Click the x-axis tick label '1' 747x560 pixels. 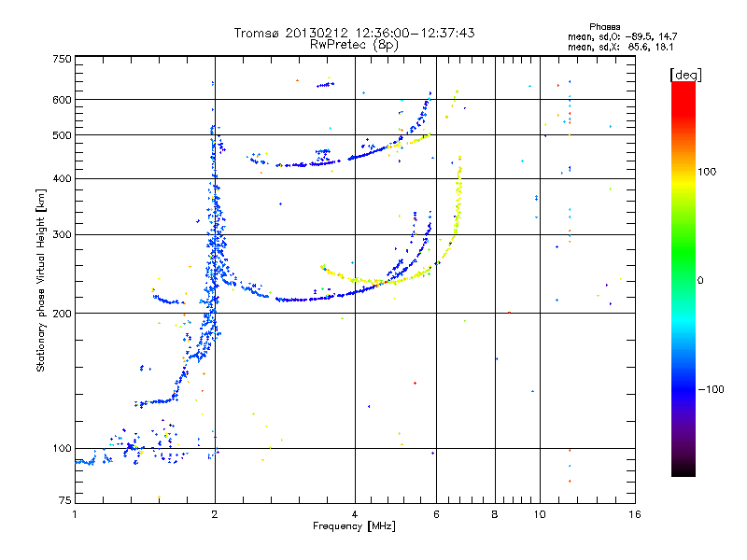75,514
